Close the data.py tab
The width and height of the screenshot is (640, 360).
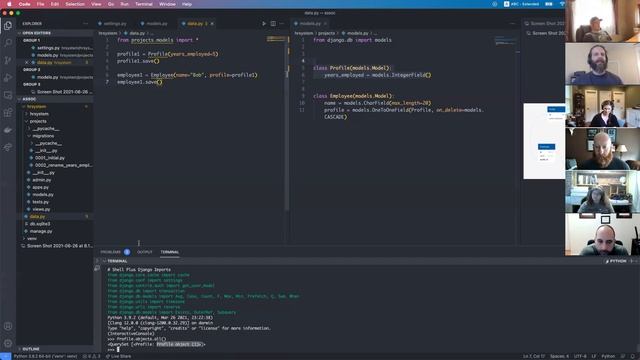[x=212, y=24]
